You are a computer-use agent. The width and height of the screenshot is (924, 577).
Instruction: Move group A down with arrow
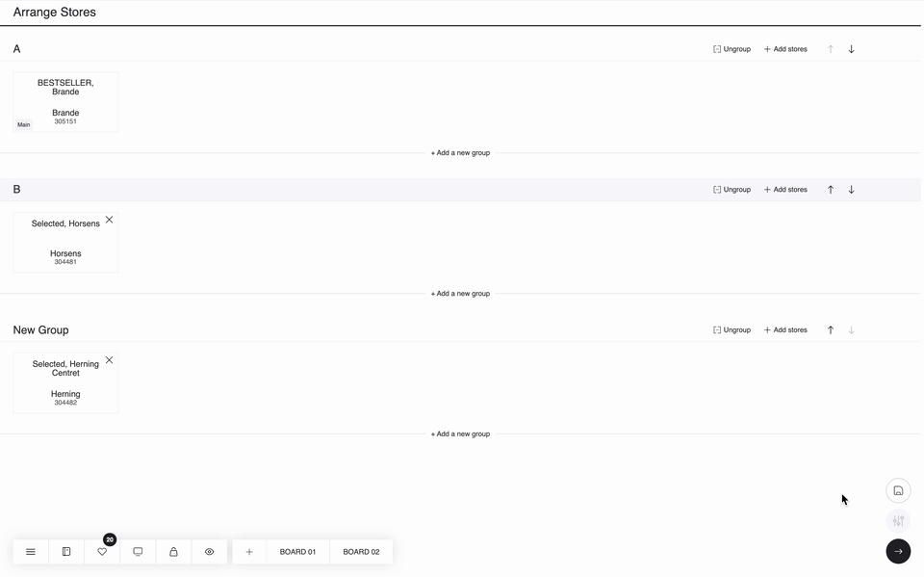pyautogui.click(x=852, y=49)
